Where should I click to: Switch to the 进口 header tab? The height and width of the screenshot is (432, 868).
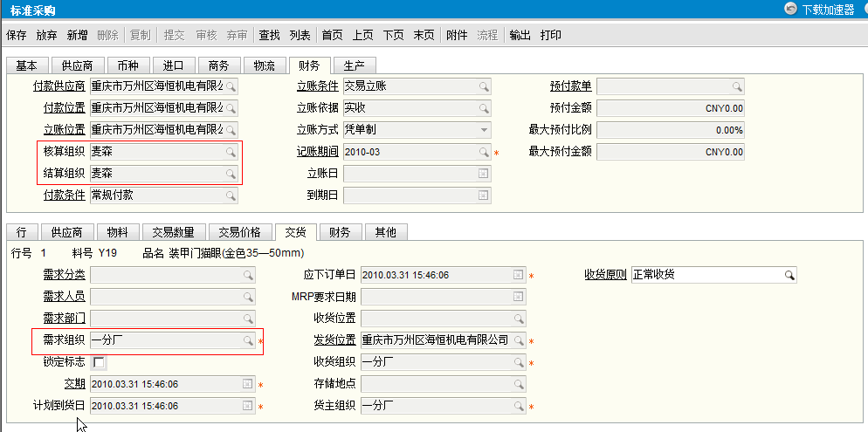(x=173, y=65)
